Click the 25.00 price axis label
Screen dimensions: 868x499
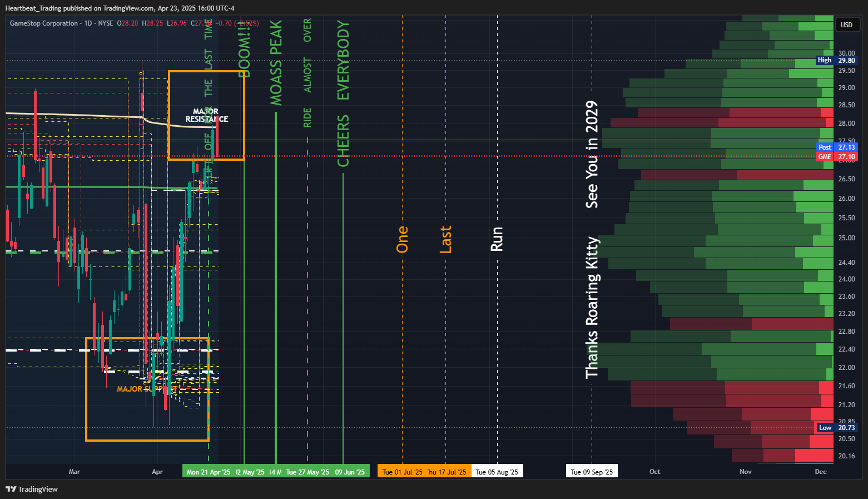(846, 238)
